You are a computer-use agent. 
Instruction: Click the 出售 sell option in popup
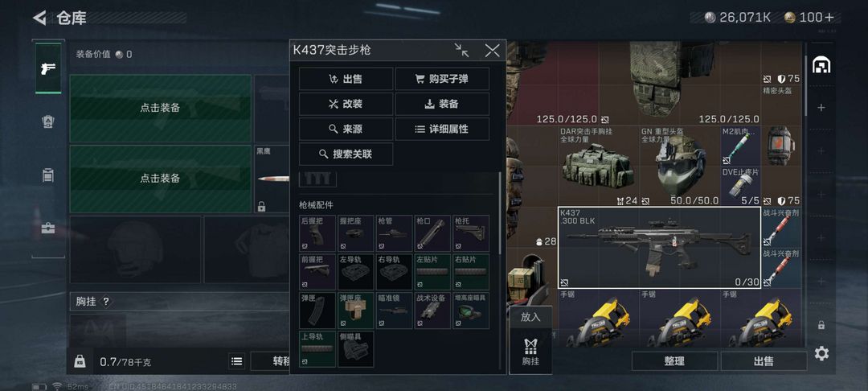(346, 79)
